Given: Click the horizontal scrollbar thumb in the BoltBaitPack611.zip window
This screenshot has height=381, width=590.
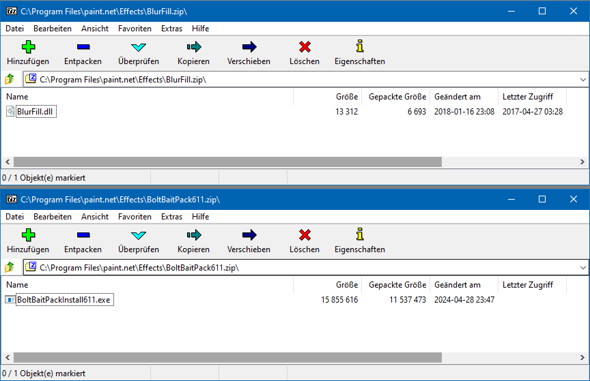Looking at the screenshot, I should coord(228,357).
